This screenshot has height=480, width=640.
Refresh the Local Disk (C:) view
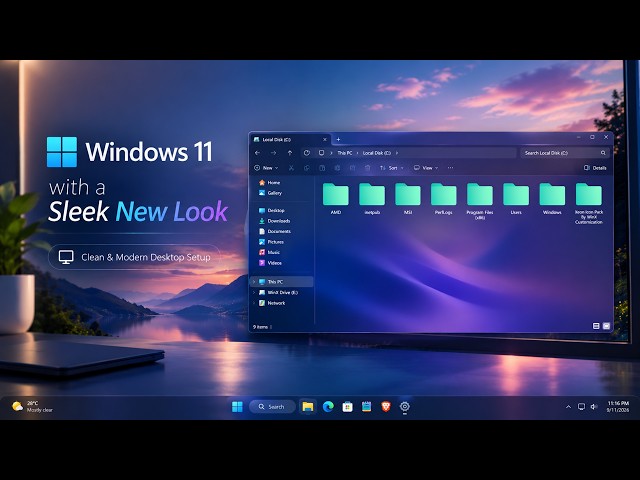tap(307, 153)
